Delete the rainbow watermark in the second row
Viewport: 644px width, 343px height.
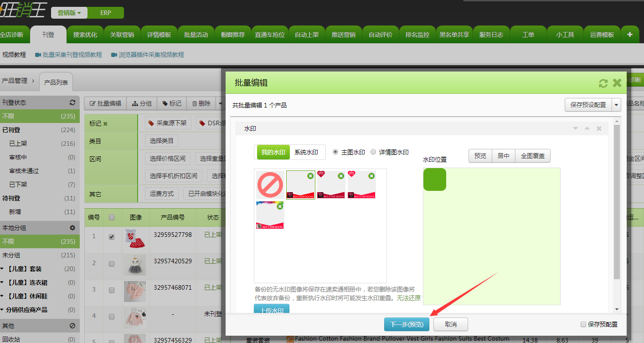coord(280,206)
